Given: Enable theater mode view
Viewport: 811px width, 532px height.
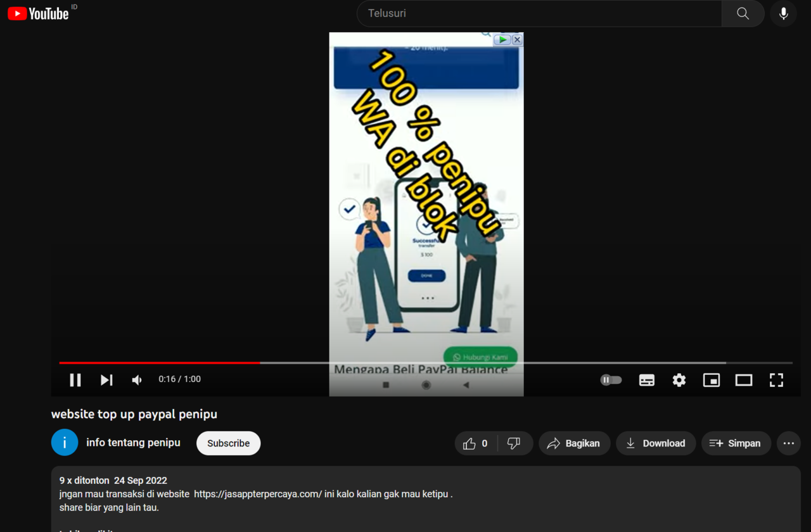Looking at the screenshot, I should click(744, 380).
